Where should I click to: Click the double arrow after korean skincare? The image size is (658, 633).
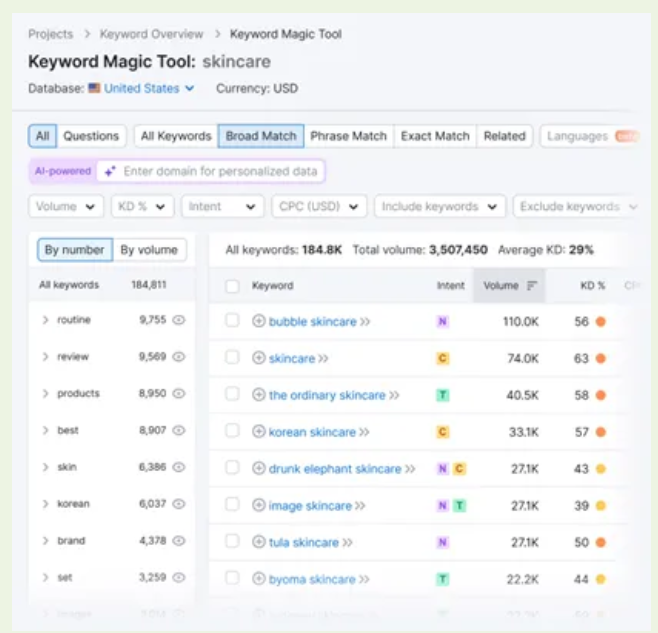364,432
